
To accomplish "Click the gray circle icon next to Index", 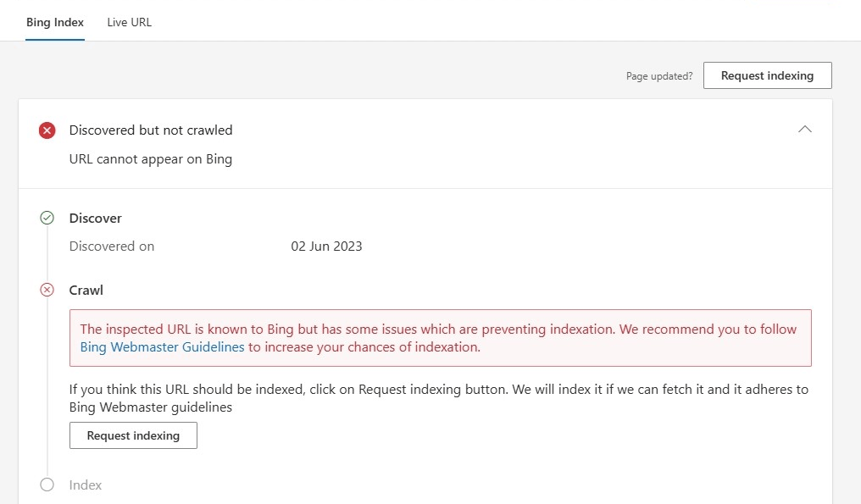I will pyautogui.click(x=47, y=485).
